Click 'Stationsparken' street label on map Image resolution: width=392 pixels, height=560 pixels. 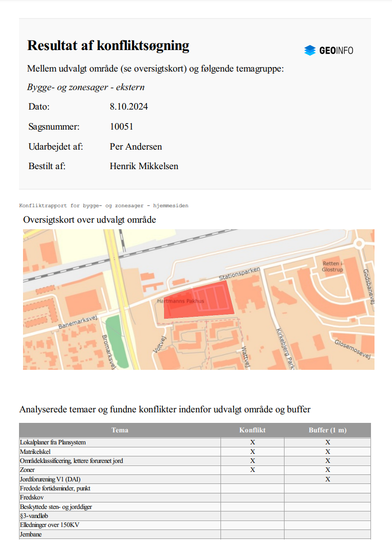239,274
